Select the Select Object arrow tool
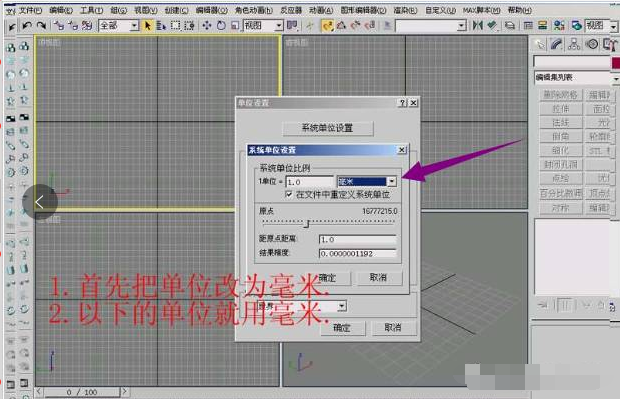620x399 pixels. (x=148, y=26)
